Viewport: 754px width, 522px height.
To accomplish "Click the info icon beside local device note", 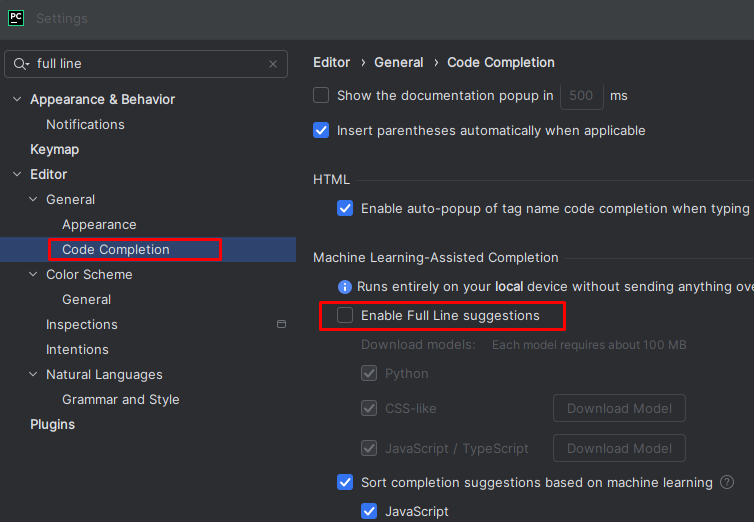I will point(345,286).
